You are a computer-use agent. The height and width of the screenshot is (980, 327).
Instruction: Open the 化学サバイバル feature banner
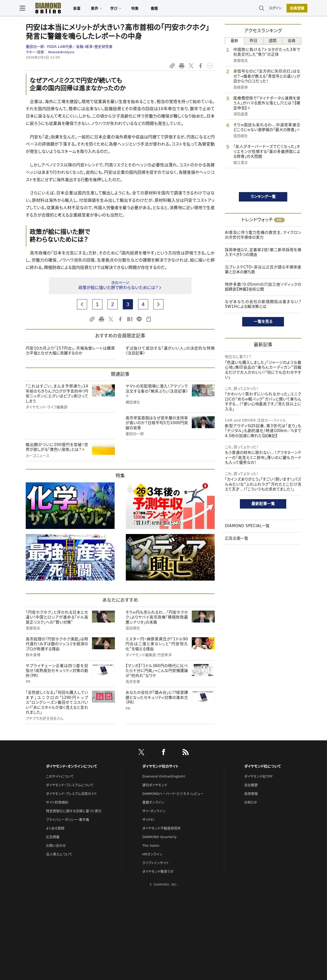[70, 506]
